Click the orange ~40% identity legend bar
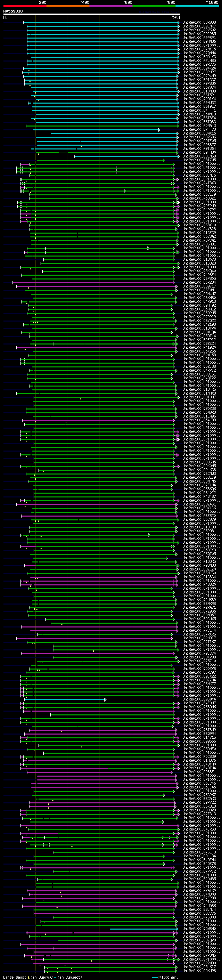Screen dimensions: 222x980 click(x=68, y=7)
